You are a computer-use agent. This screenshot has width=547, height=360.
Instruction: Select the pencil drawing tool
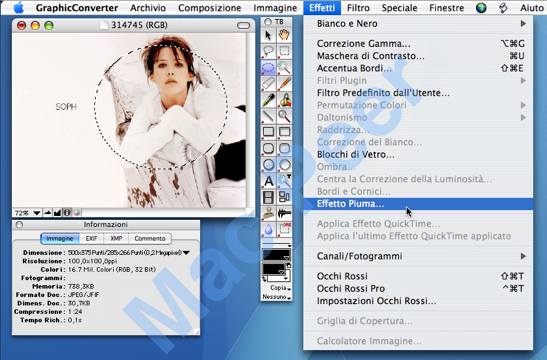[x=284, y=84]
